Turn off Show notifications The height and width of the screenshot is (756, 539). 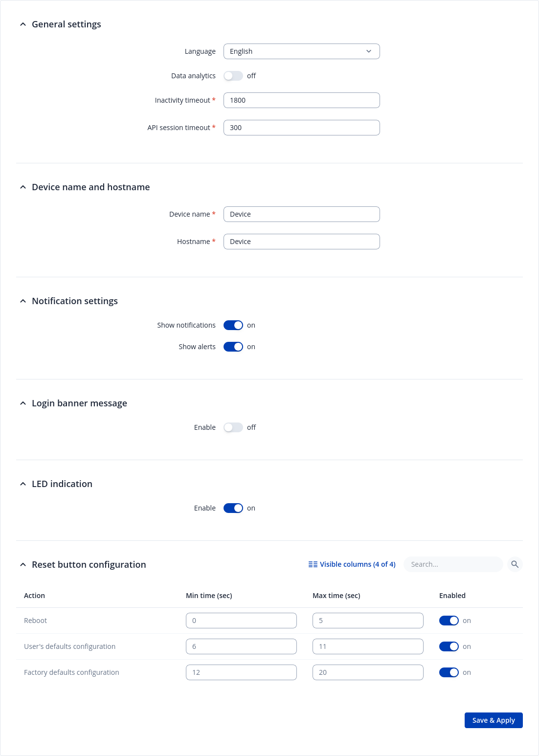(233, 325)
